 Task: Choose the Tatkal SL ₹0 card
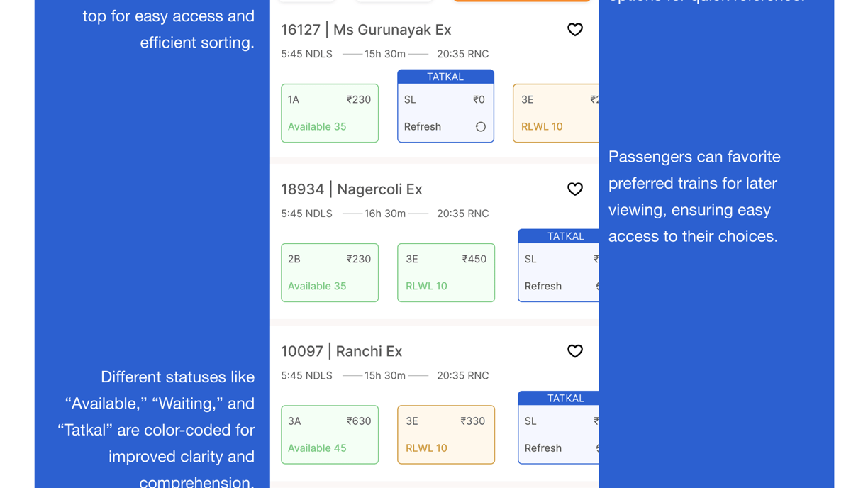pyautogui.click(x=445, y=106)
